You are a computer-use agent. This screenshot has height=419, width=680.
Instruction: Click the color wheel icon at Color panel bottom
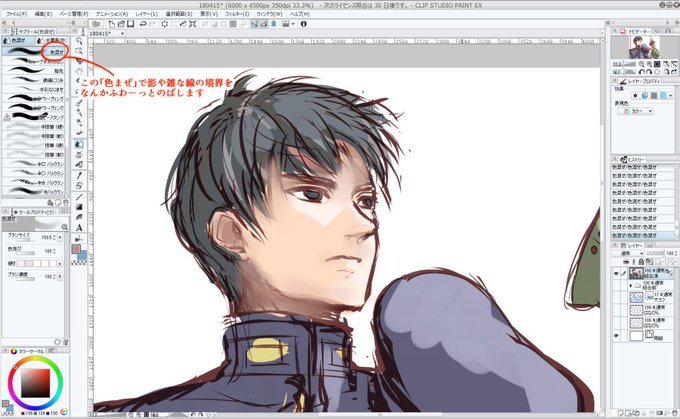tap(64, 412)
